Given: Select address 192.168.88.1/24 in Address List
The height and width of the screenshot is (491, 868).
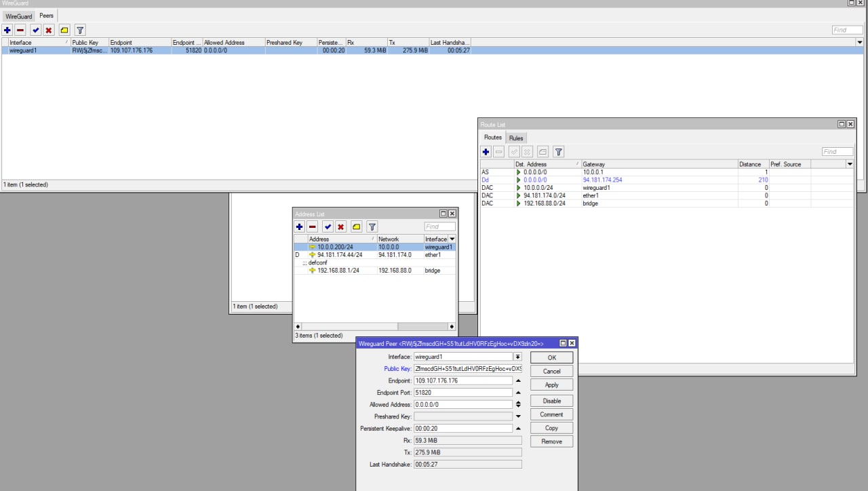Looking at the screenshot, I should (374, 271).
